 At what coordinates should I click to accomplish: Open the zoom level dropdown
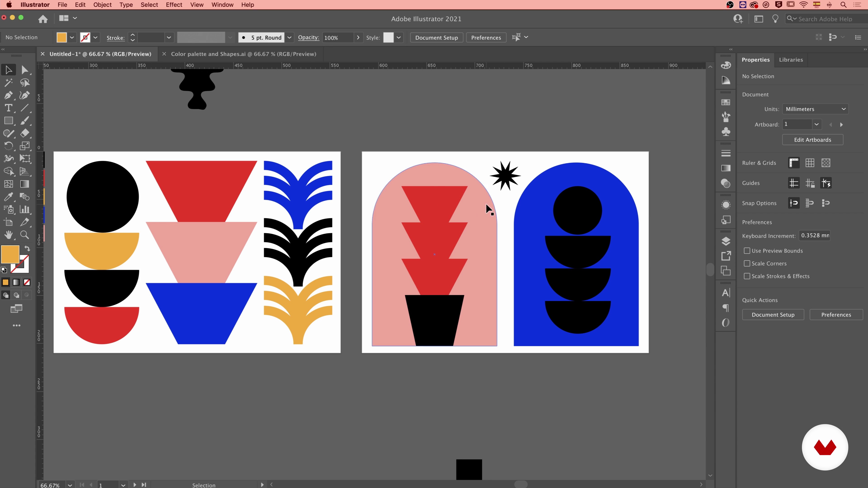pos(70,485)
